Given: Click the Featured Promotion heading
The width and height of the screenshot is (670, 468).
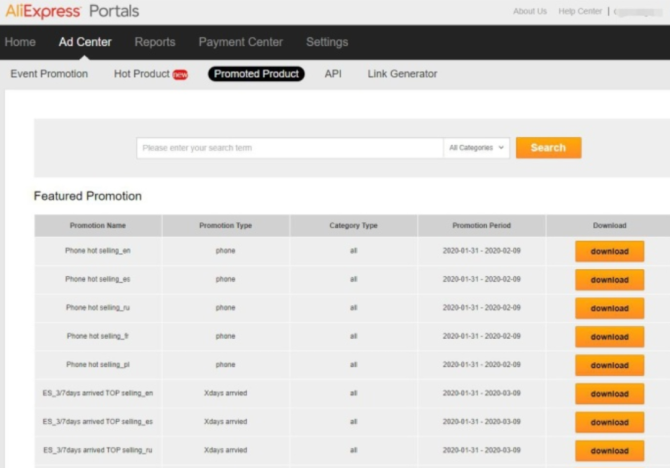Looking at the screenshot, I should coord(88,196).
